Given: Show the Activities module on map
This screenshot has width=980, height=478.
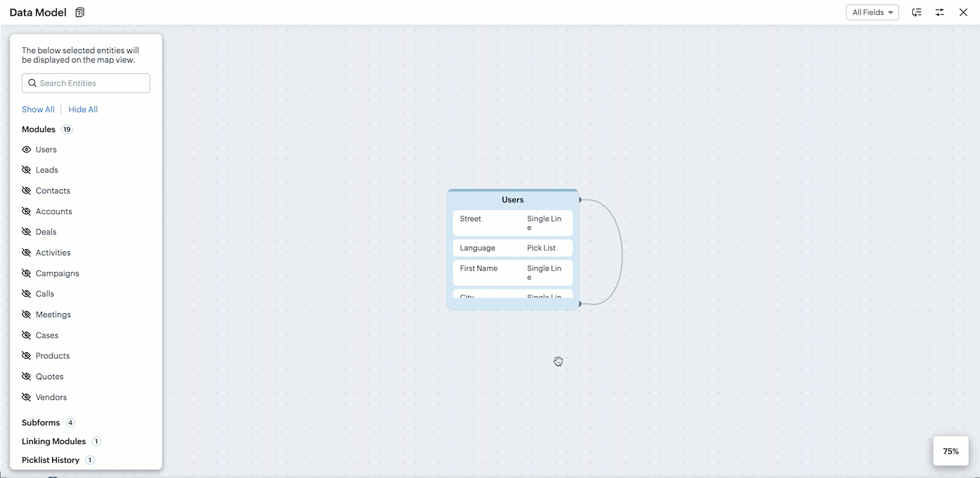Looking at the screenshot, I should 26,252.
